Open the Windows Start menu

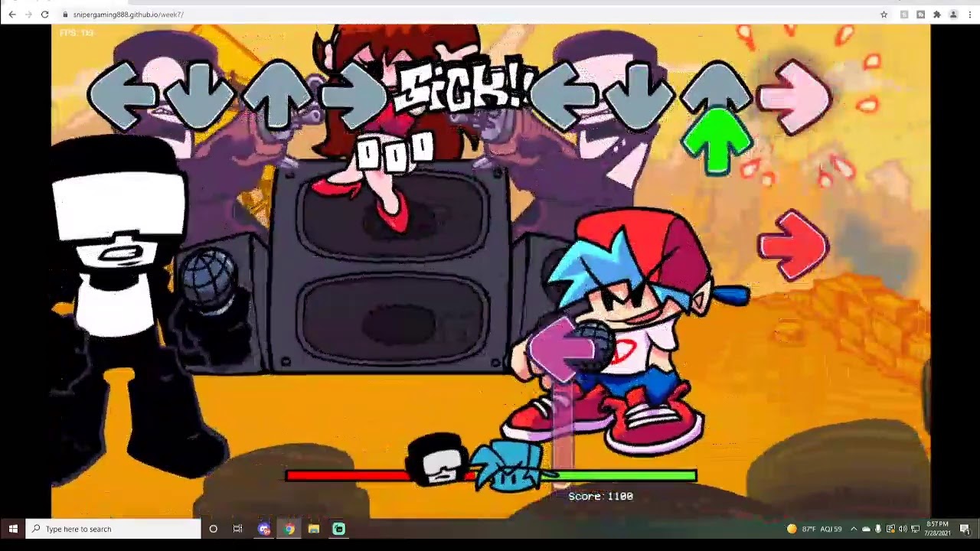click(13, 529)
